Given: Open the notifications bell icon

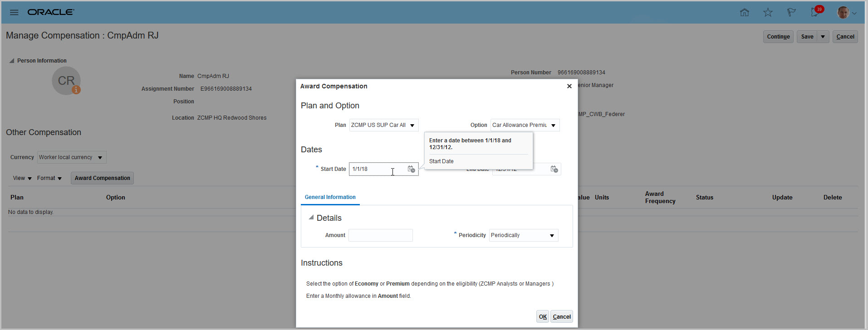Looking at the screenshot, I should click(815, 12).
